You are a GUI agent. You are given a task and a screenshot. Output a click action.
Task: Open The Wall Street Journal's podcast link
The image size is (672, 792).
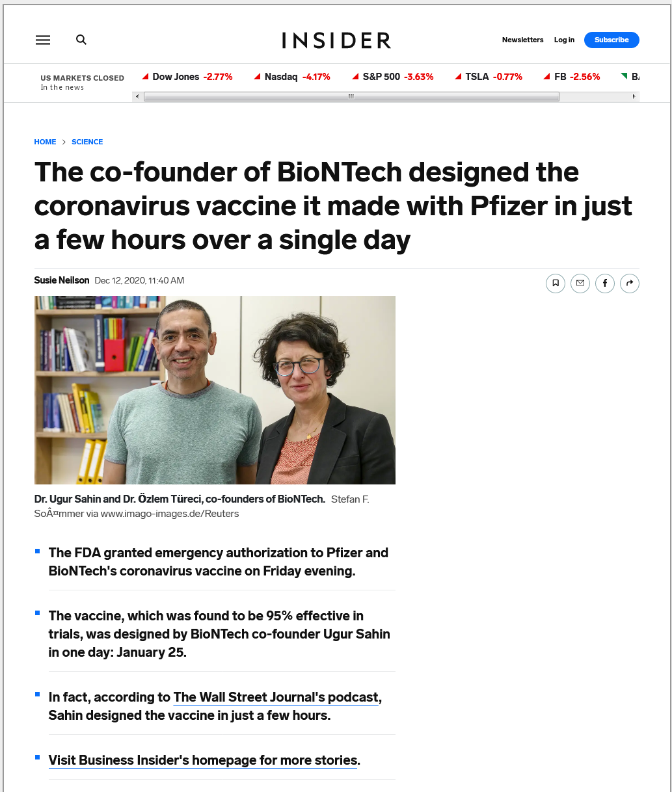pos(276,697)
